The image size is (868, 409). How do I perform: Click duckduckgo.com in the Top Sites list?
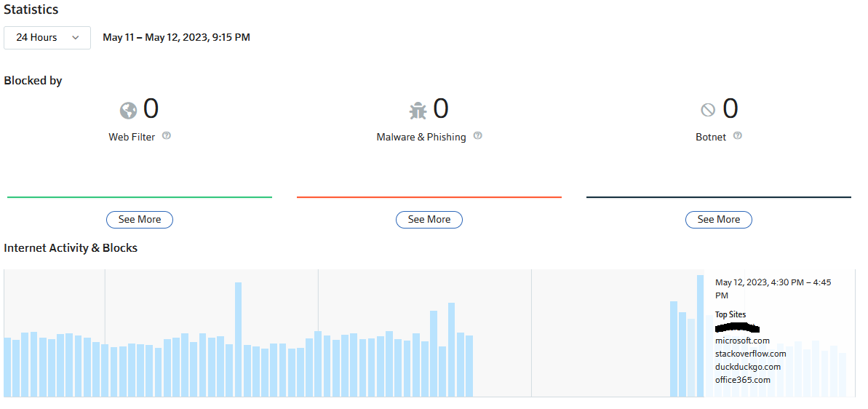click(x=747, y=367)
